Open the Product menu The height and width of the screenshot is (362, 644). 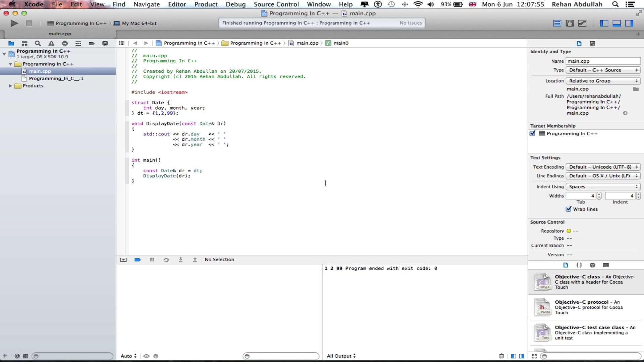click(x=206, y=4)
